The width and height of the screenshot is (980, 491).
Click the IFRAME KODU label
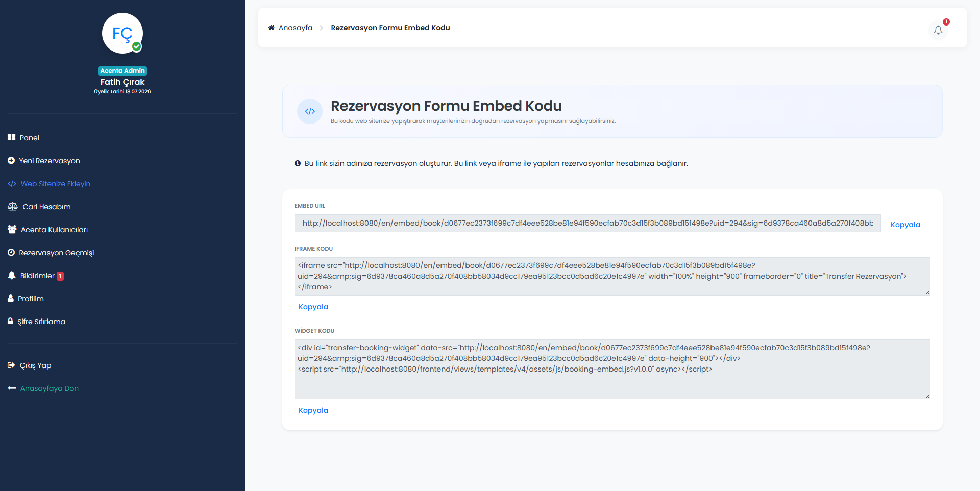313,249
